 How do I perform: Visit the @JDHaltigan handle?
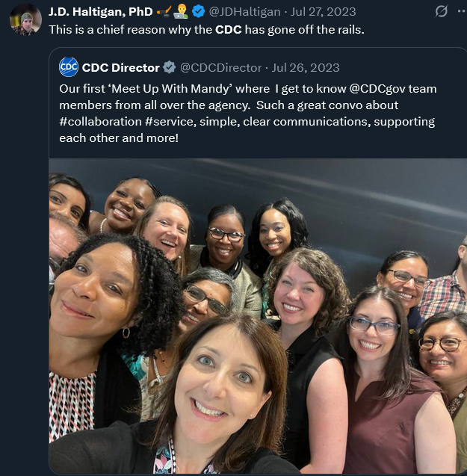(x=245, y=12)
